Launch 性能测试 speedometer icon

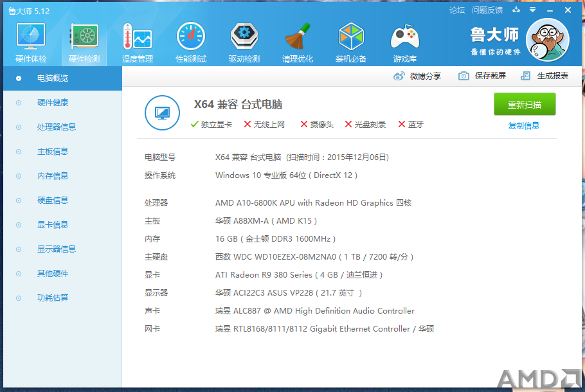coord(191,37)
